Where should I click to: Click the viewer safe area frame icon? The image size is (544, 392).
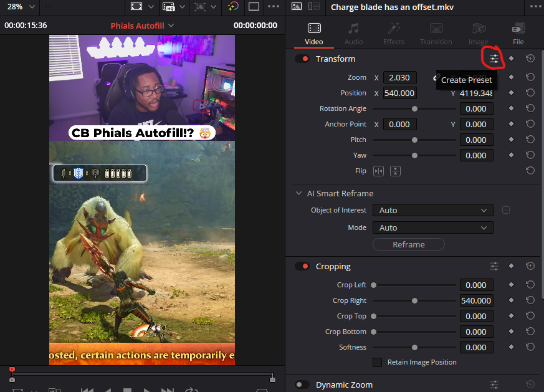136,7
